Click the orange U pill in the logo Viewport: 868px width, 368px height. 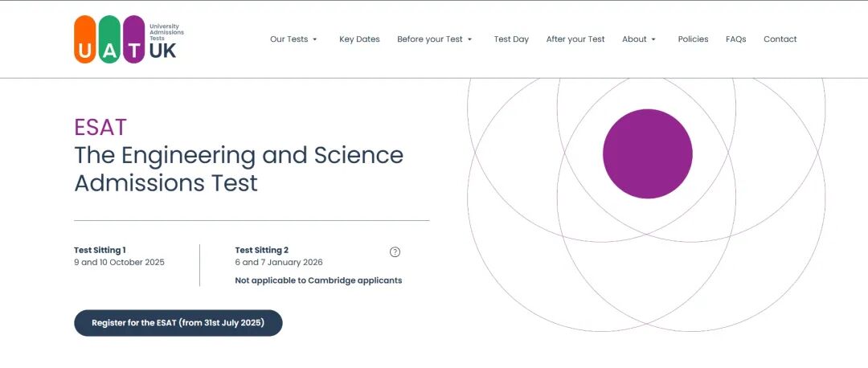click(x=84, y=39)
